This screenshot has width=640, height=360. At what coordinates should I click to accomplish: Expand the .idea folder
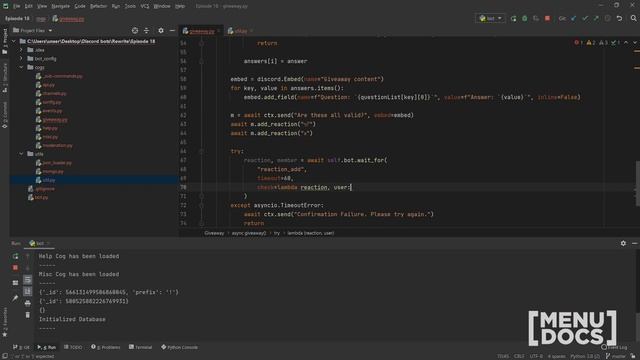pyautogui.click(x=22, y=50)
